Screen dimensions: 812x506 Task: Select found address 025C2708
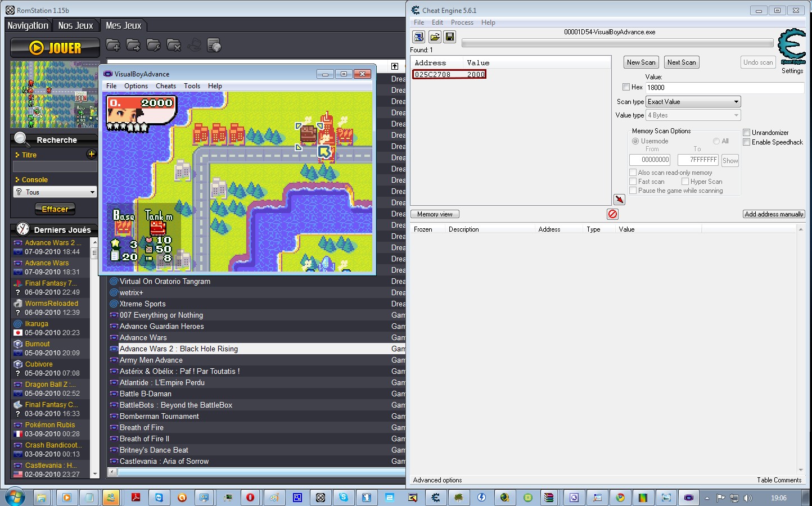point(449,74)
